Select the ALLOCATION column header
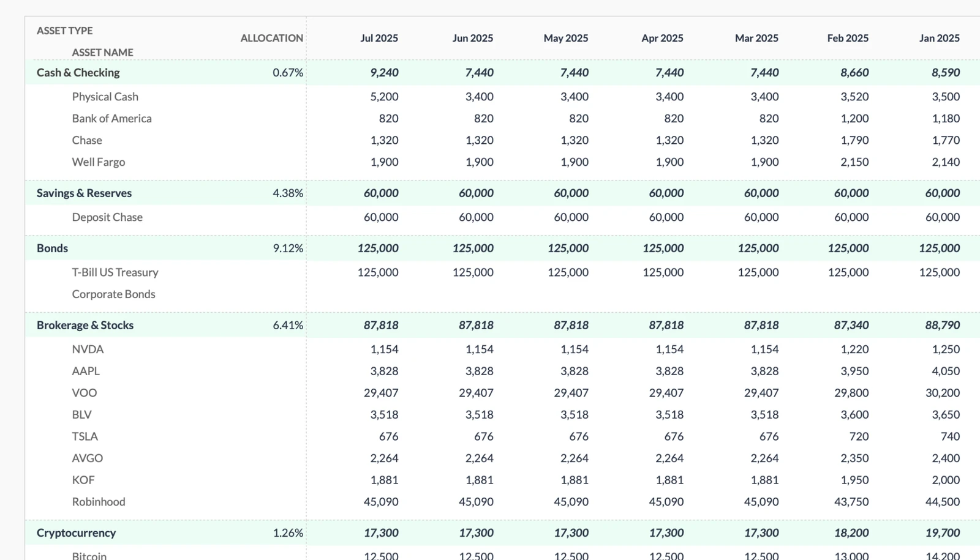980x560 pixels. 272,38
